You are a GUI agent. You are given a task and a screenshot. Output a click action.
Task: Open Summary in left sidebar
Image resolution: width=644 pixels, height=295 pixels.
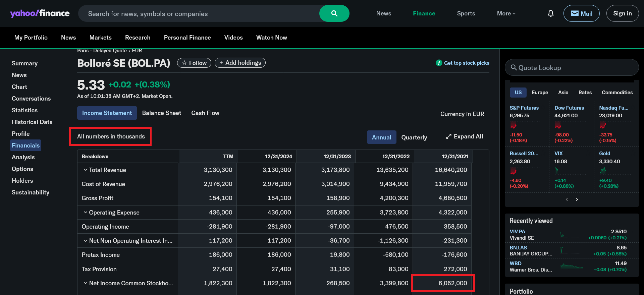click(x=24, y=63)
